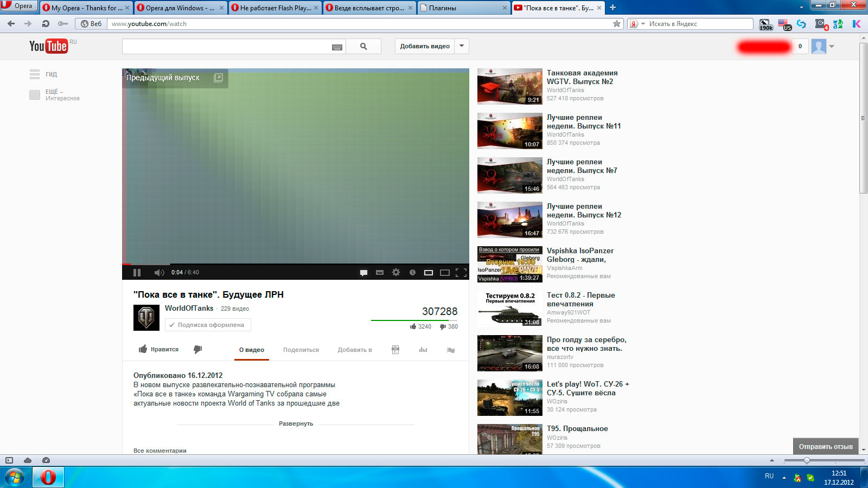The width and height of the screenshot is (868, 488).
Task: Click the Добавить видео upload button
Action: (425, 46)
